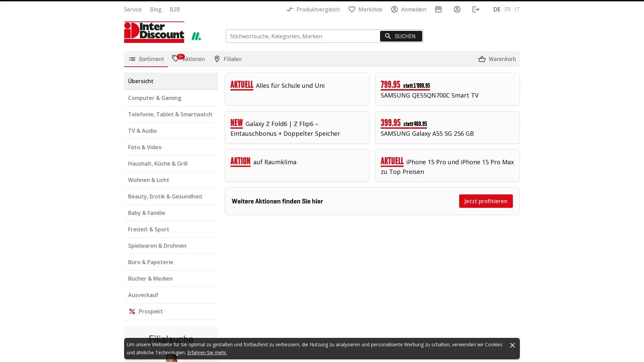The width and height of the screenshot is (644, 362).
Task: Open the Warenkorb shopping cart
Action: (x=497, y=59)
